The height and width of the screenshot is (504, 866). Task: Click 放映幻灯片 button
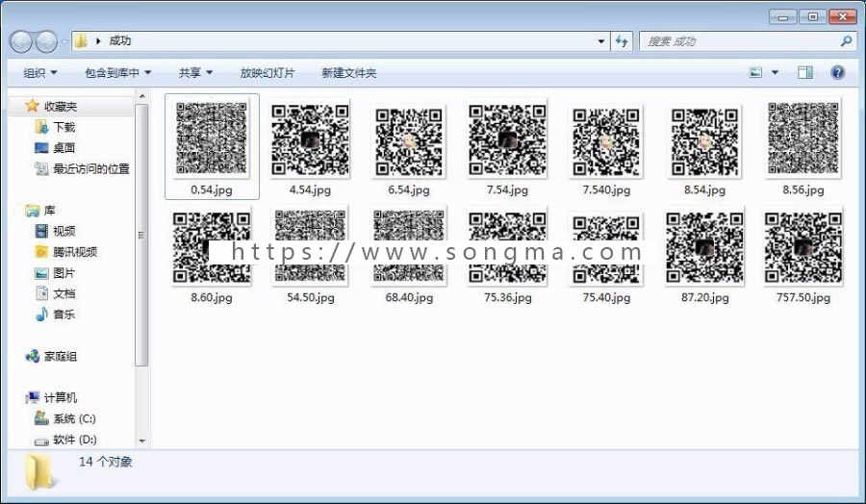(267, 73)
